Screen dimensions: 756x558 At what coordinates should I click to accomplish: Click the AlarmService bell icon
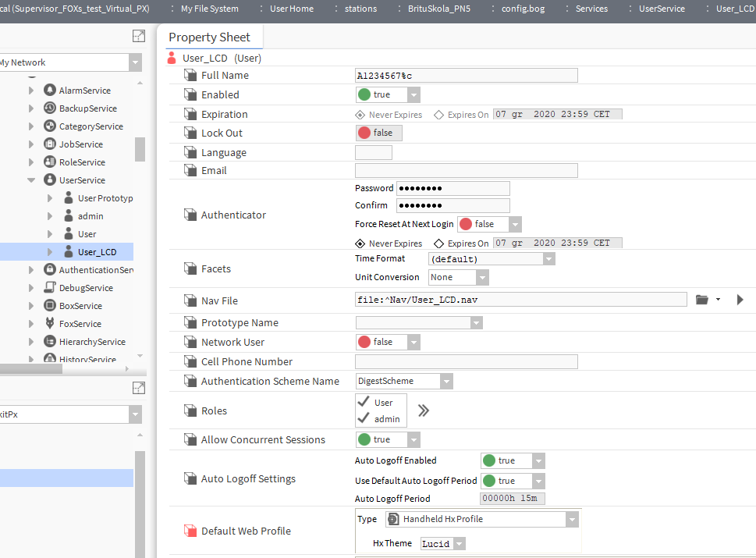(x=51, y=91)
